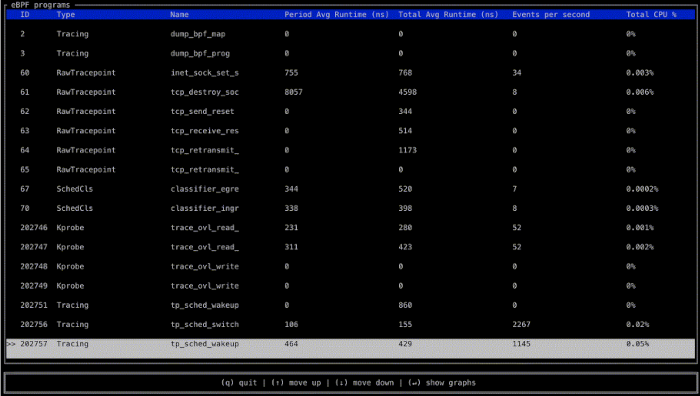Select the dump_bpf_map program row
This screenshot has width=700, height=396.
point(350,34)
